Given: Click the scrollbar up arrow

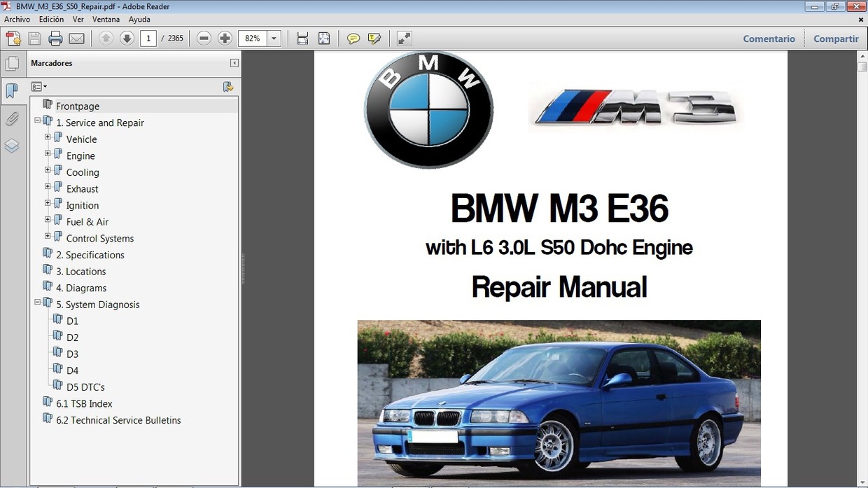Looking at the screenshot, I should [862, 55].
